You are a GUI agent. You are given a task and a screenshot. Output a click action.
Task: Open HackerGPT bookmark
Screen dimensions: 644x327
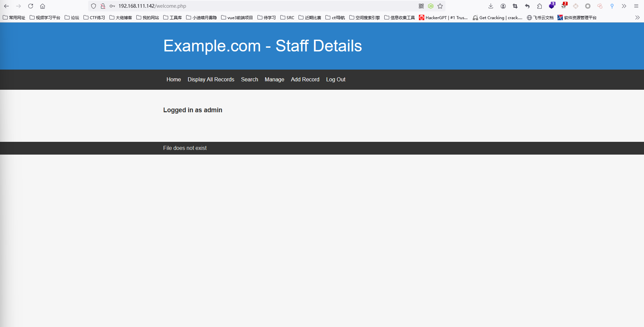443,17
